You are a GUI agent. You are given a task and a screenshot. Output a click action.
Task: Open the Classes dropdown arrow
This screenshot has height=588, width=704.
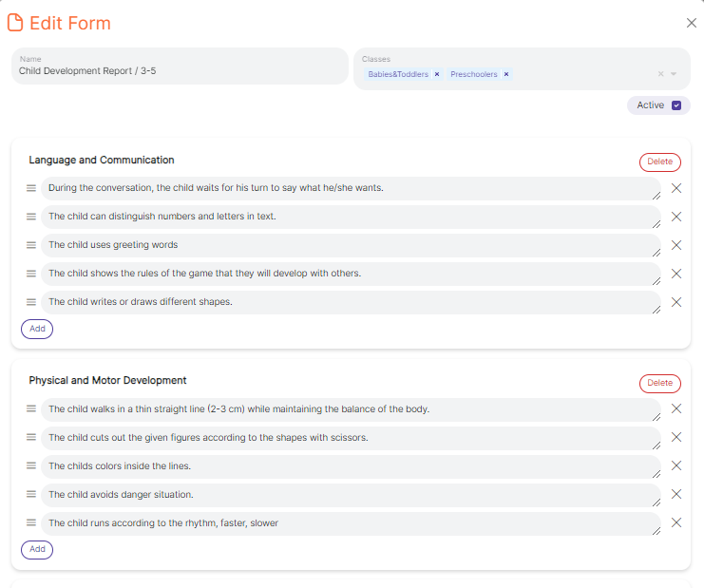(x=674, y=74)
